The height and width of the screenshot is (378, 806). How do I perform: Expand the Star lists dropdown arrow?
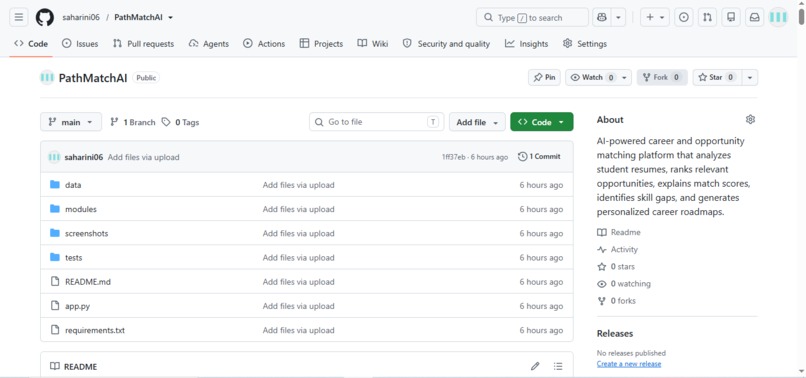tap(750, 78)
